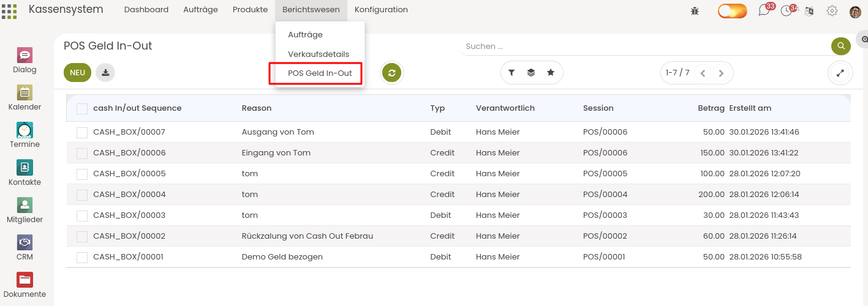Open the group-by layers dropdown
The width and height of the screenshot is (868, 306).
coord(531,73)
